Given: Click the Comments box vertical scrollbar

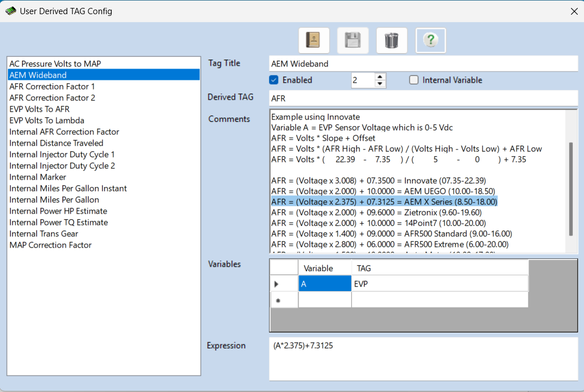Looking at the screenshot, I should tap(571, 187).
